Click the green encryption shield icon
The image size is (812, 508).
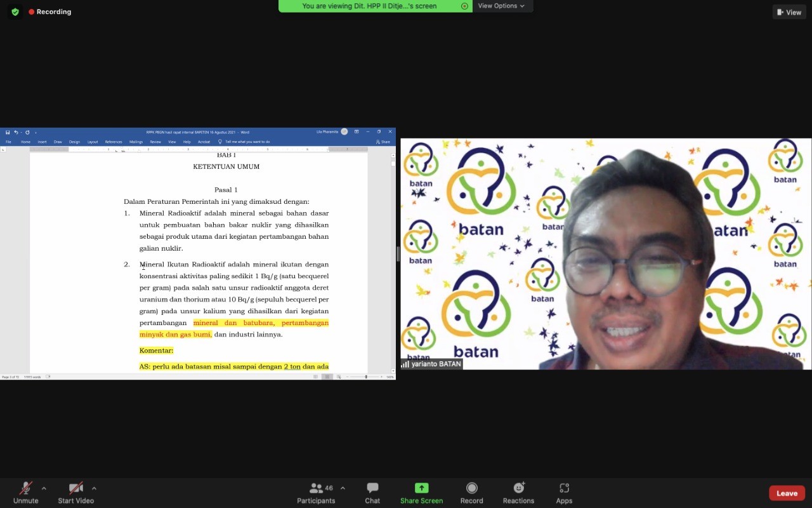point(15,12)
